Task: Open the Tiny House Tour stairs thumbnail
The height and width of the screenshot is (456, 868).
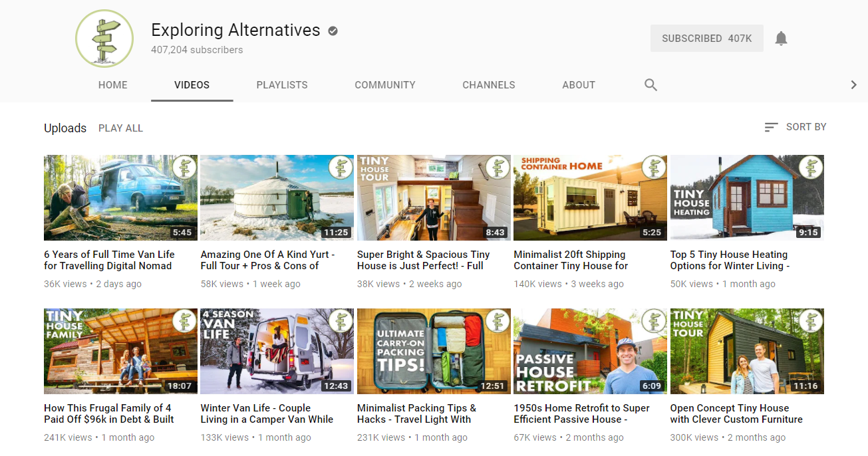Action: point(434,197)
